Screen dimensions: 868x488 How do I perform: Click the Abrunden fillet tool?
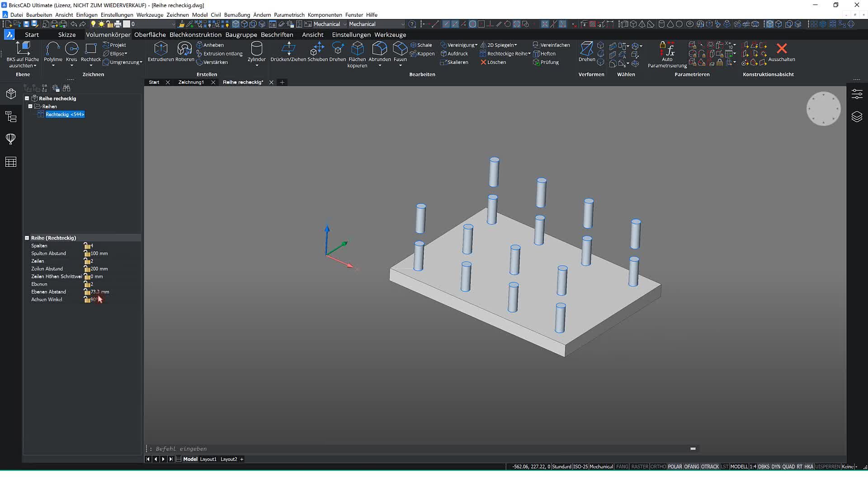[380, 52]
